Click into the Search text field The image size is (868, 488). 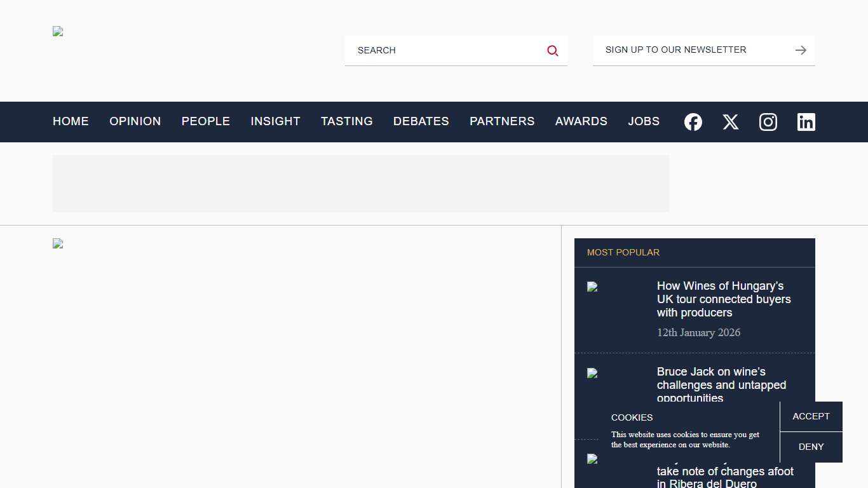coord(445,50)
